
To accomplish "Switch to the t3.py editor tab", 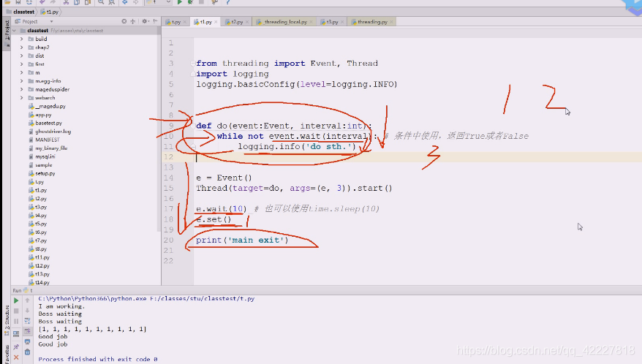I will click(x=332, y=22).
